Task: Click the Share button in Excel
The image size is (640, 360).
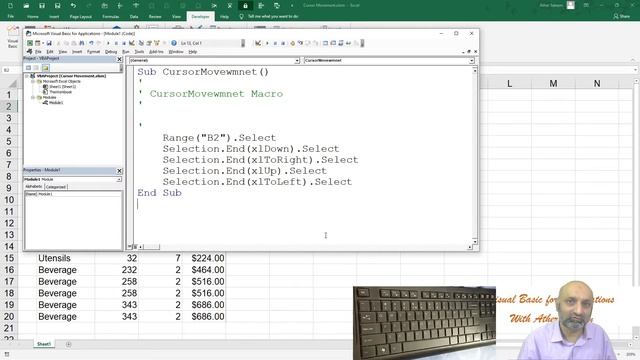Action: click(x=622, y=16)
